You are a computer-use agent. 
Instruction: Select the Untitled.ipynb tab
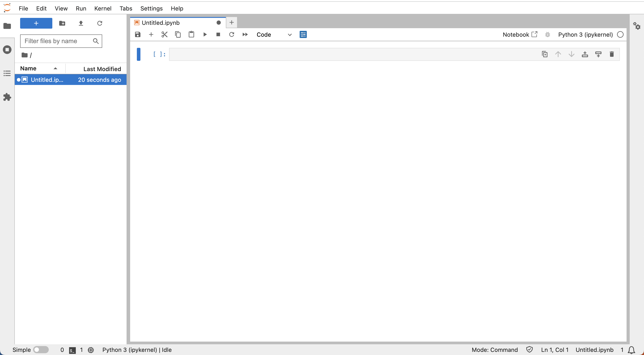[161, 23]
